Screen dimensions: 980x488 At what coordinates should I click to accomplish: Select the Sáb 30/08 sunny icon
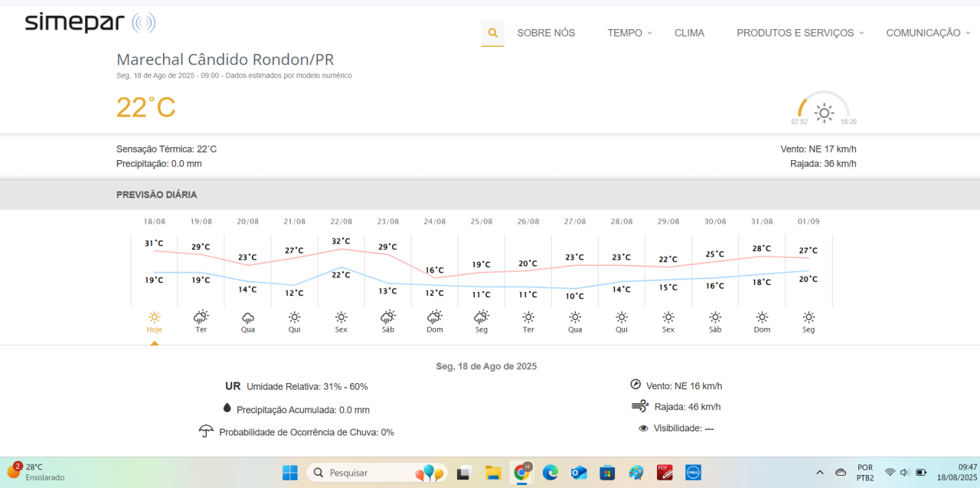(715, 316)
